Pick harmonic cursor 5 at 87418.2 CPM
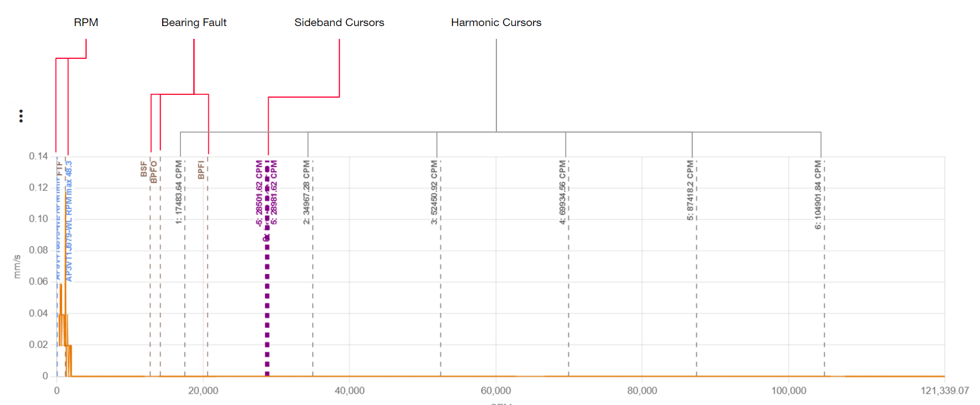The width and height of the screenshot is (980, 405). coord(690,190)
